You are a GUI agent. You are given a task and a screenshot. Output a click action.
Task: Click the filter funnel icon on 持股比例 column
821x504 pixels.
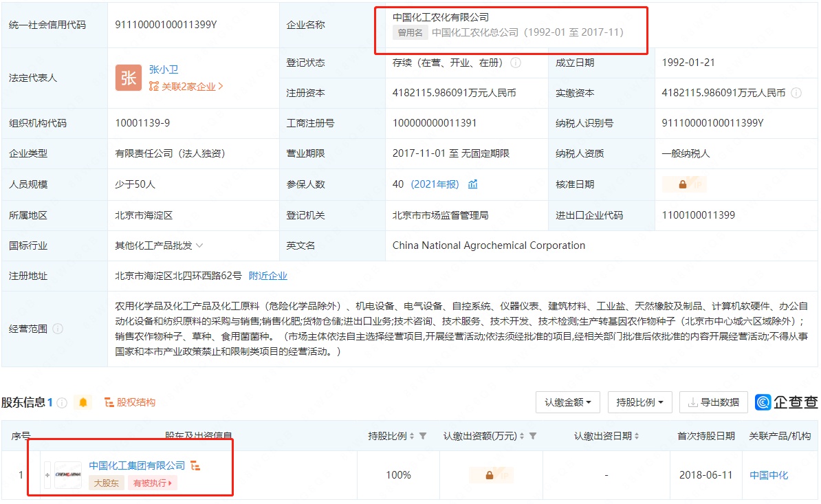[x=423, y=436]
